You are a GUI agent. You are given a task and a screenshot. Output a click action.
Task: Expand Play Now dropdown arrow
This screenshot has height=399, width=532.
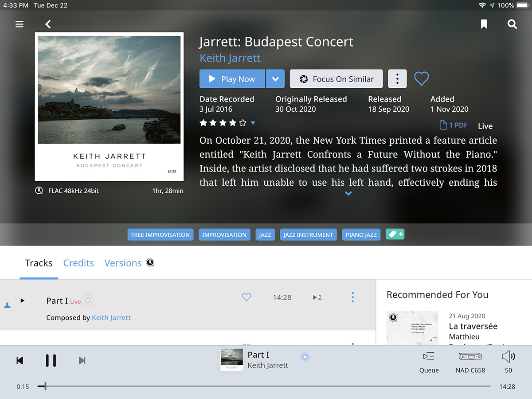coord(275,79)
